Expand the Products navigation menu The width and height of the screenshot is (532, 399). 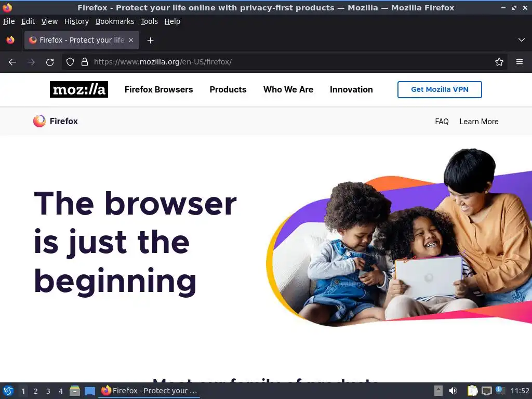pyautogui.click(x=228, y=89)
